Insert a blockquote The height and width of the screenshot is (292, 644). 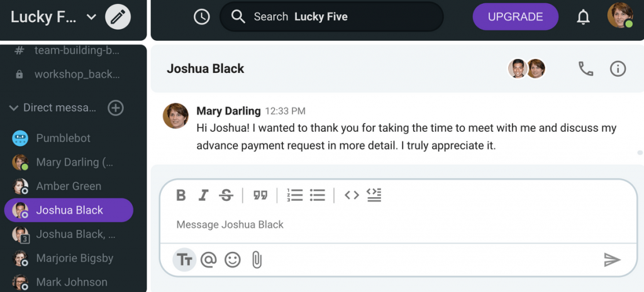[x=260, y=195]
